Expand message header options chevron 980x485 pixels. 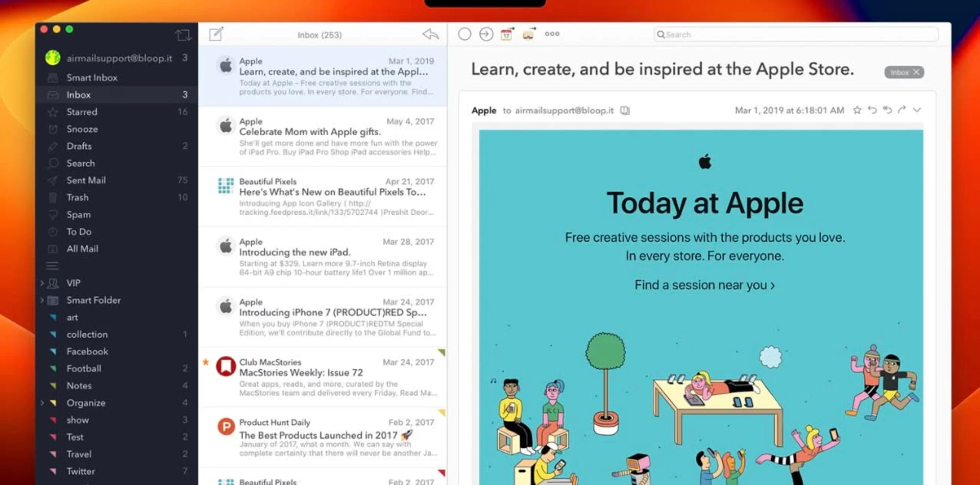(917, 110)
